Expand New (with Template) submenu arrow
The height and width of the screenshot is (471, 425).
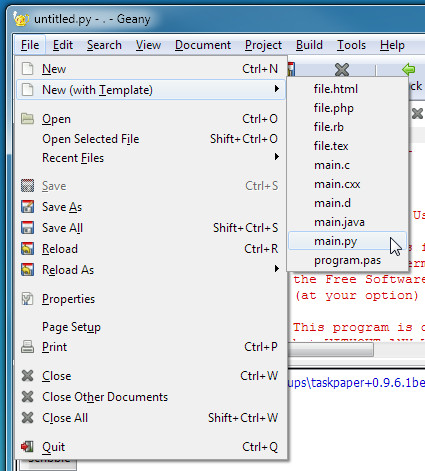[276, 89]
